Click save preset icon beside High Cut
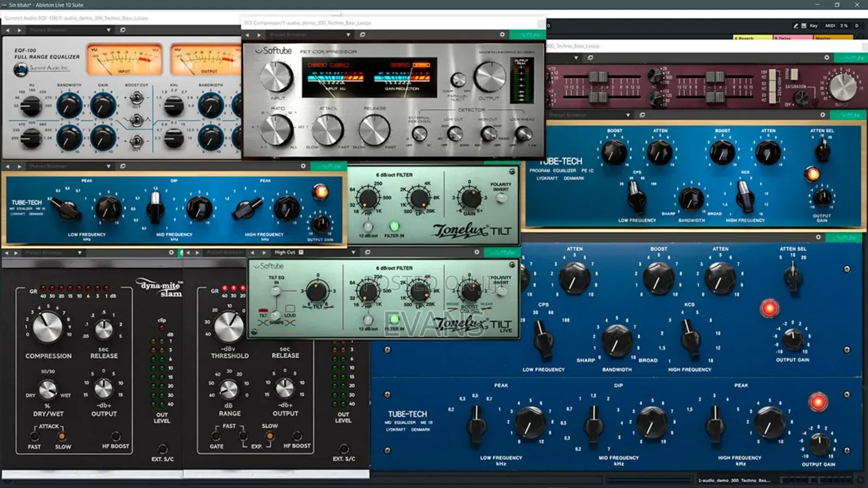Screen dimensions: 868x488 (x=301, y=252)
